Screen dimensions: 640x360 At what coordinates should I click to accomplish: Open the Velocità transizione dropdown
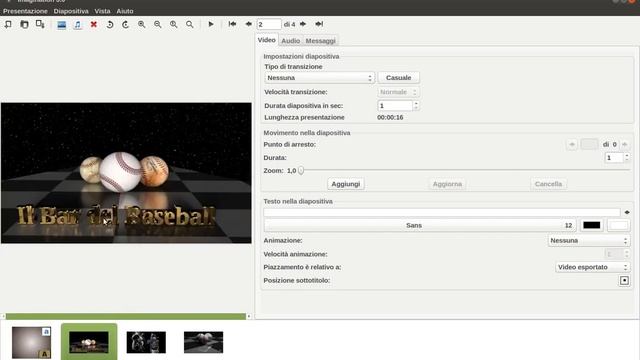click(398, 92)
